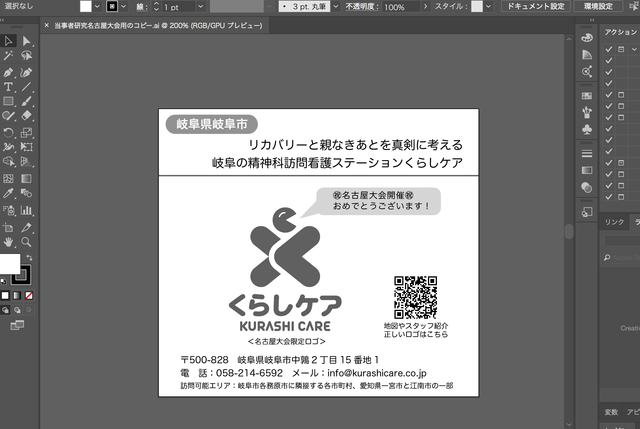Screen dimensions: 640x429
Task: Toggle dialog box on bottom visible Actions row
Action: click(621, 197)
